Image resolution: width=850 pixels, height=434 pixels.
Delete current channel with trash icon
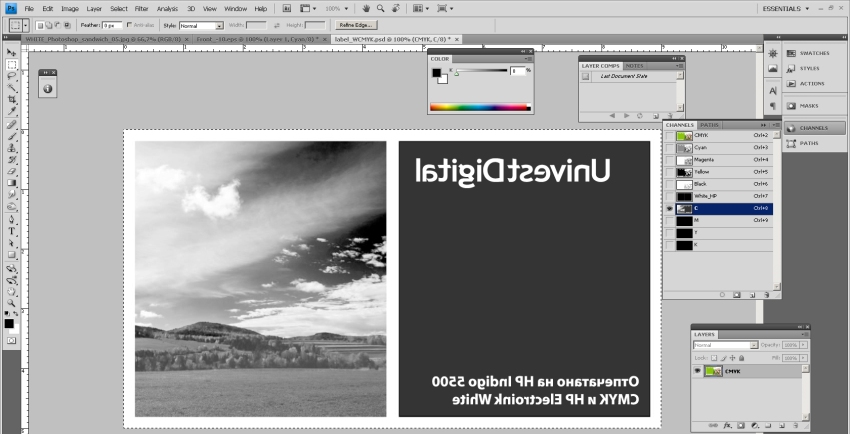click(x=767, y=295)
